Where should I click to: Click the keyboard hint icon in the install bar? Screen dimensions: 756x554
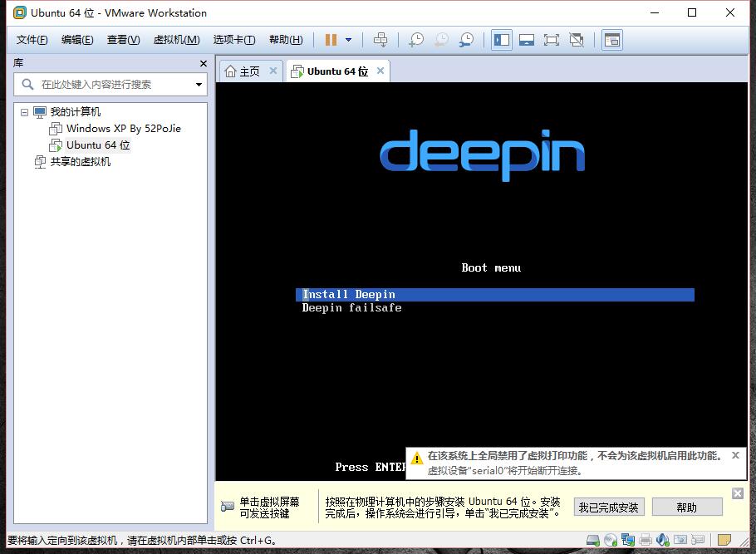click(x=227, y=507)
